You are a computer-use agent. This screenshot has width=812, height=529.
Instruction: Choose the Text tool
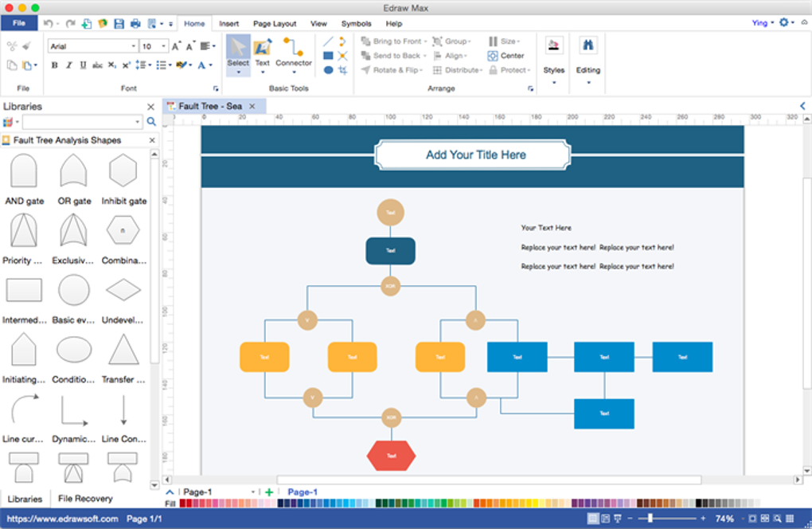click(263, 54)
